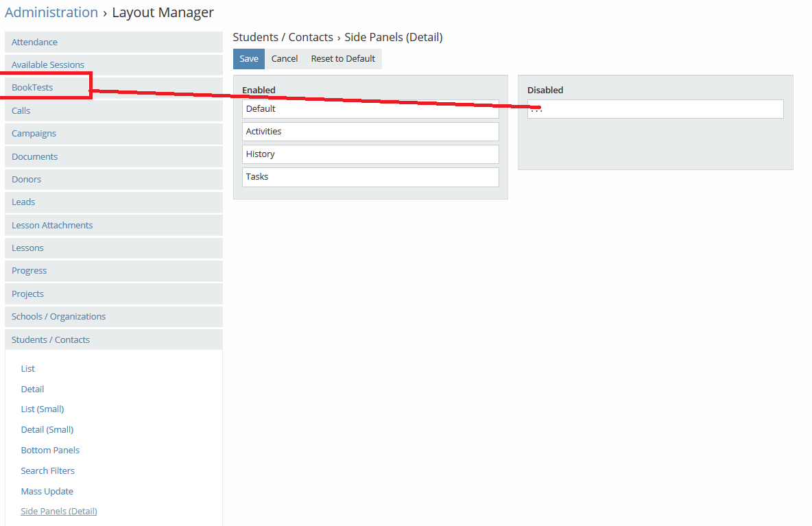Open the List layout link
This screenshot has width=812, height=526.
click(x=28, y=369)
